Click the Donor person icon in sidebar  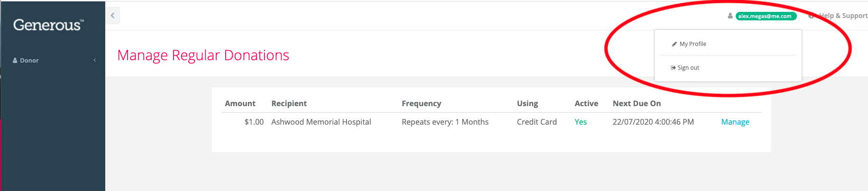pyautogui.click(x=15, y=60)
